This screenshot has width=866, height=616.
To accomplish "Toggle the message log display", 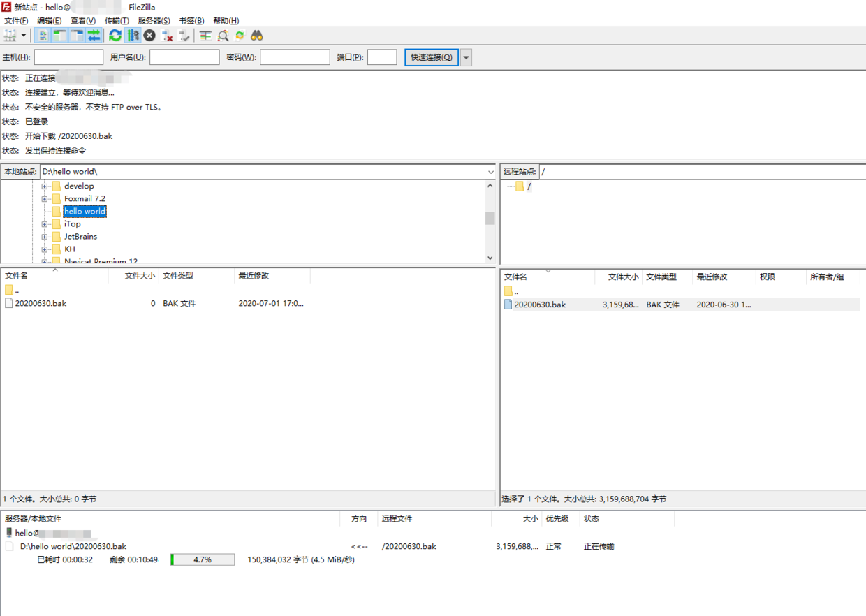I will pyautogui.click(x=43, y=36).
